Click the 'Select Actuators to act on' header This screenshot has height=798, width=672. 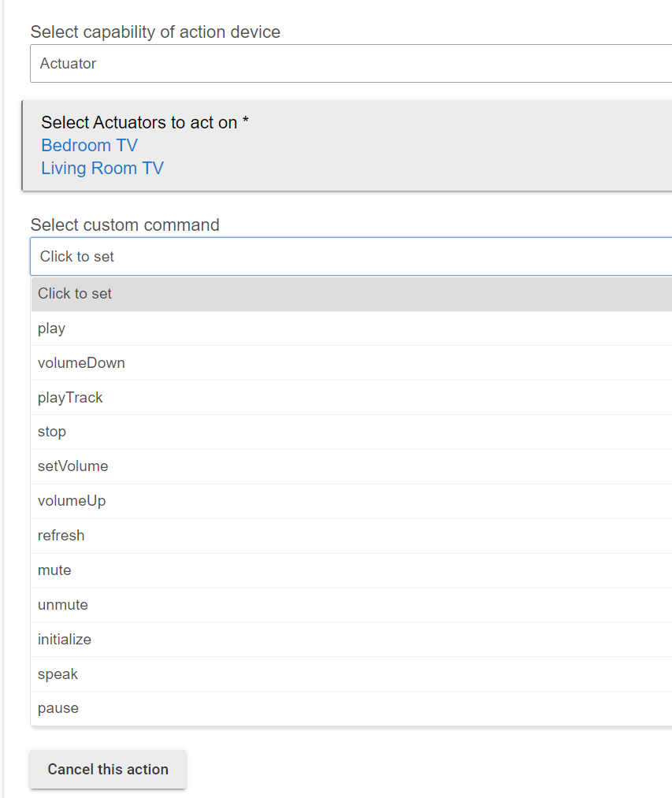145,123
